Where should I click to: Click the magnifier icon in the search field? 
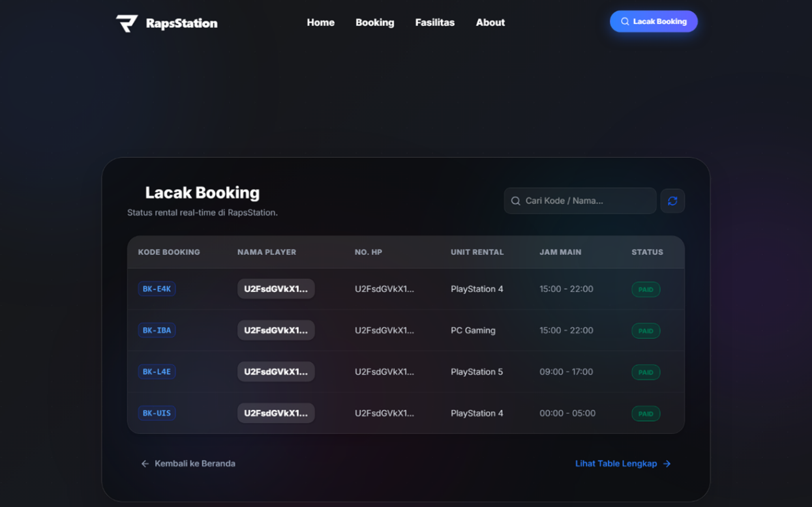516,201
